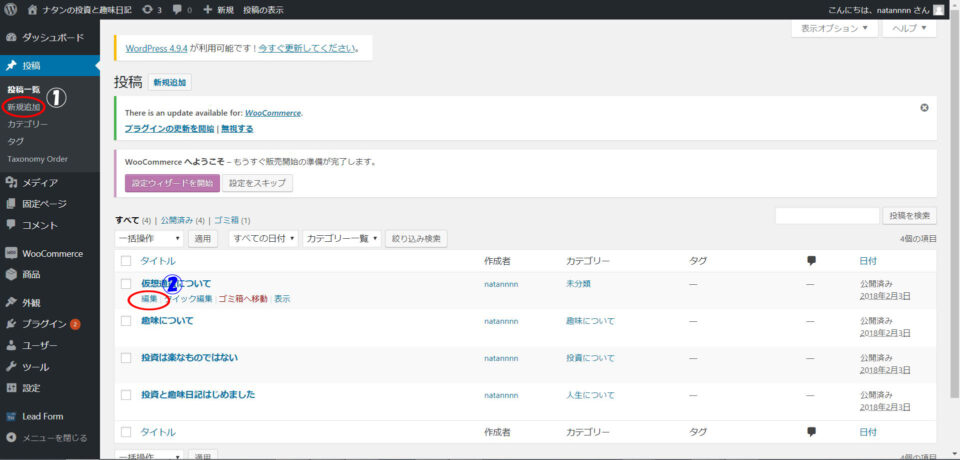Click Skip setup (設定をスキップ)

click(x=257, y=183)
